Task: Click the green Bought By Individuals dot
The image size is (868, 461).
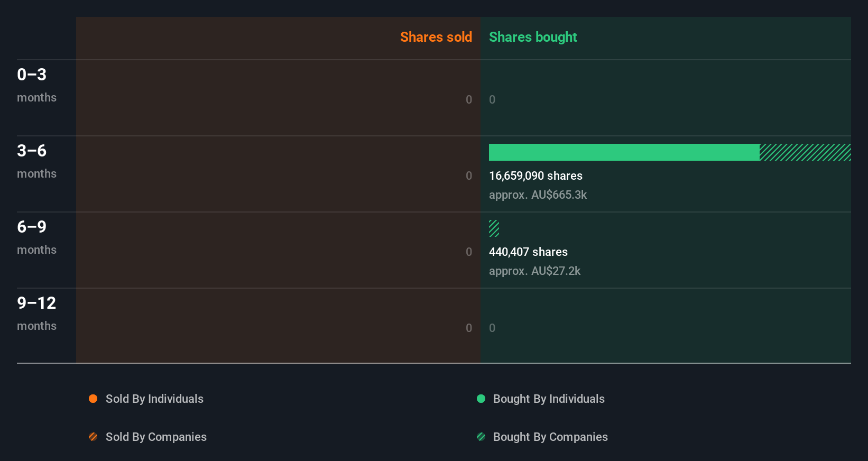Action: (x=481, y=399)
